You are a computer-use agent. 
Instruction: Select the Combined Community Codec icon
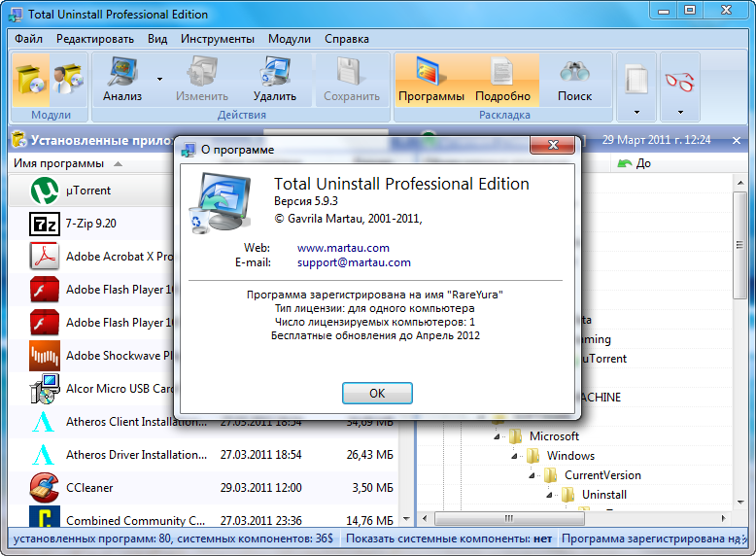click(45, 516)
